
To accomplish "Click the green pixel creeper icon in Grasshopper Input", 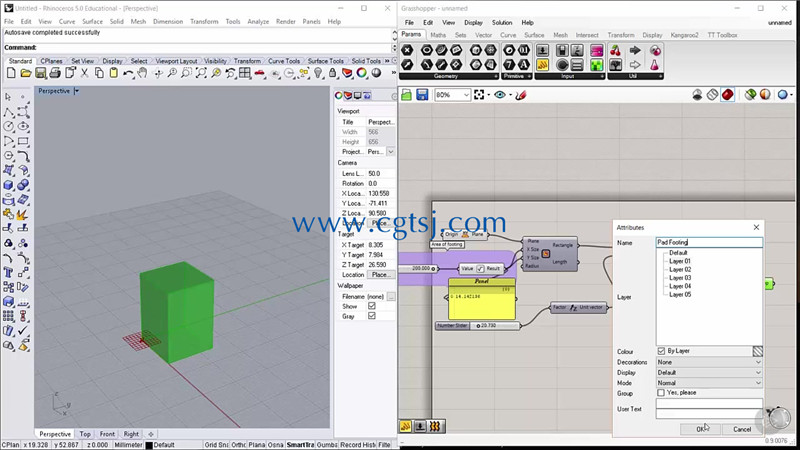I will tap(596, 65).
